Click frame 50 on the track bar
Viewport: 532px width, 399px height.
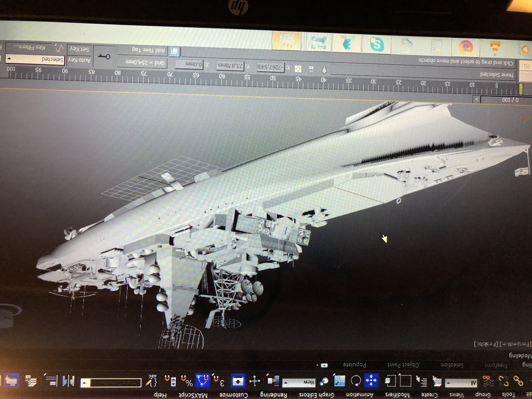coord(272,83)
